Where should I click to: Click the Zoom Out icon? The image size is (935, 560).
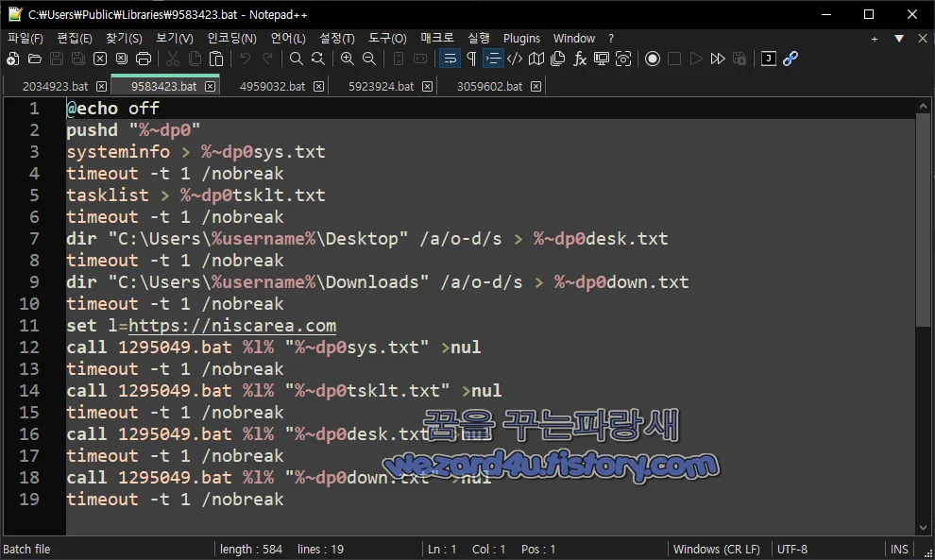click(x=369, y=59)
